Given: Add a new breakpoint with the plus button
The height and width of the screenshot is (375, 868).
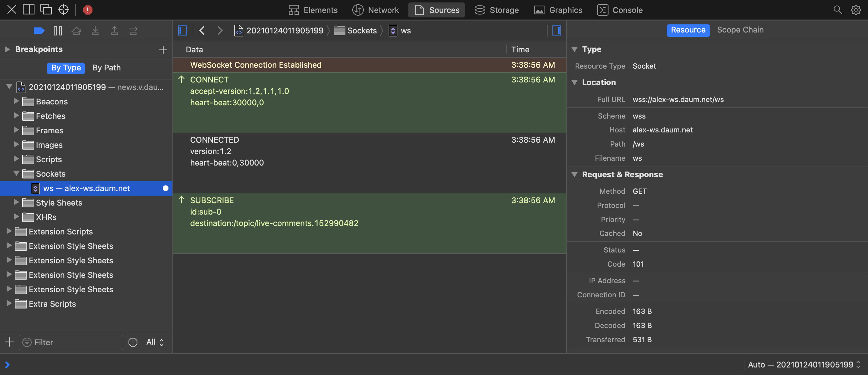Looking at the screenshot, I should pos(163,49).
